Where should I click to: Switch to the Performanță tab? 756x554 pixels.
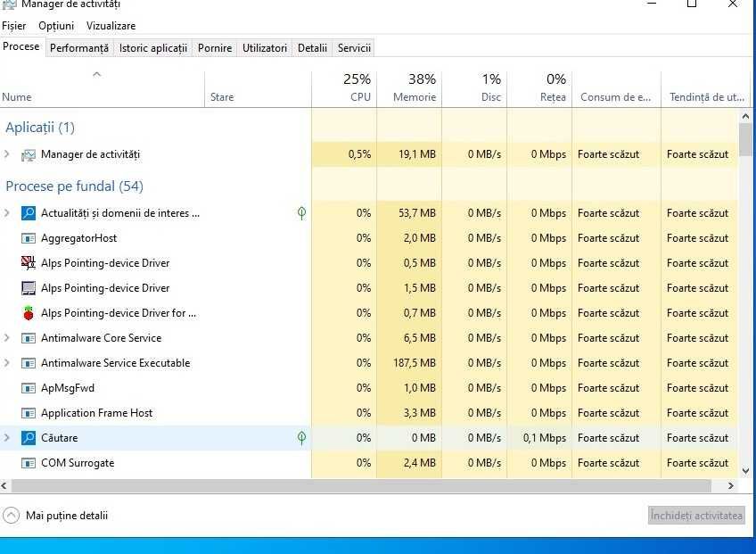pyautogui.click(x=79, y=48)
